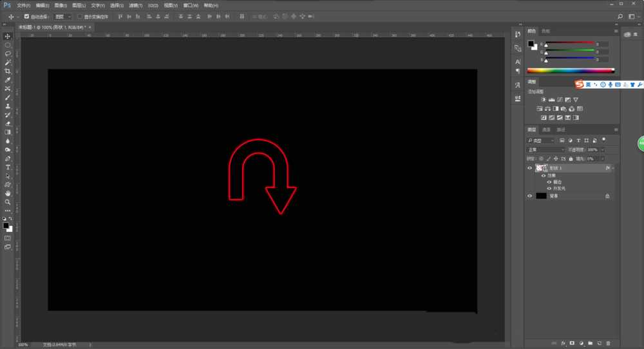Viewport: 644px width, 349px height.
Task: Switch to the 通道 (Channels) tab
Action: (545, 129)
